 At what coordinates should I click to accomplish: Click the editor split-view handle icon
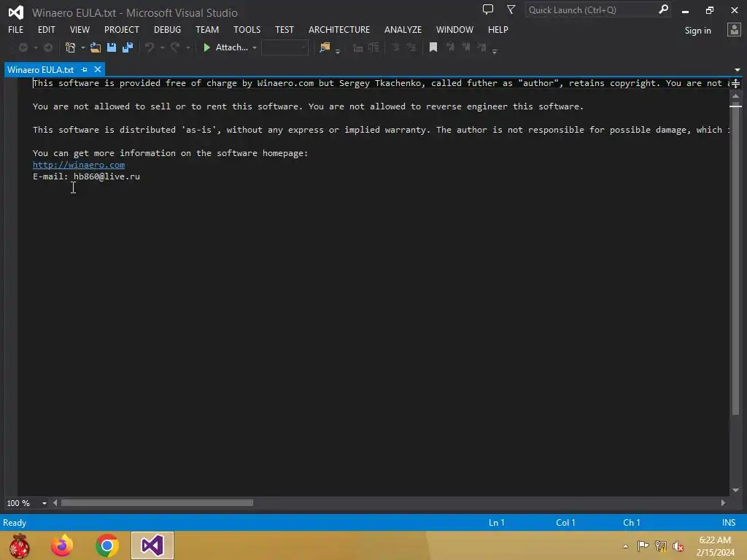click(x=735, y=83)
